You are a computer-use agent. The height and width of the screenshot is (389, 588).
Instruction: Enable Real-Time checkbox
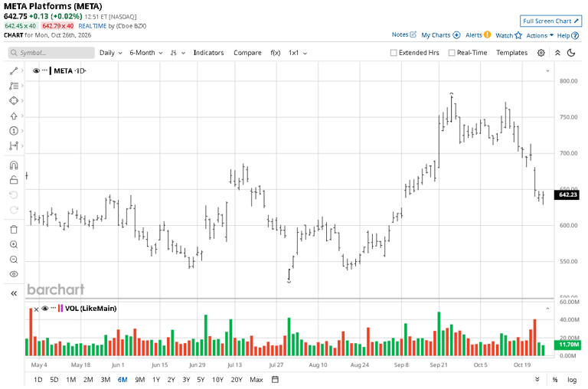tap(452, 53)
